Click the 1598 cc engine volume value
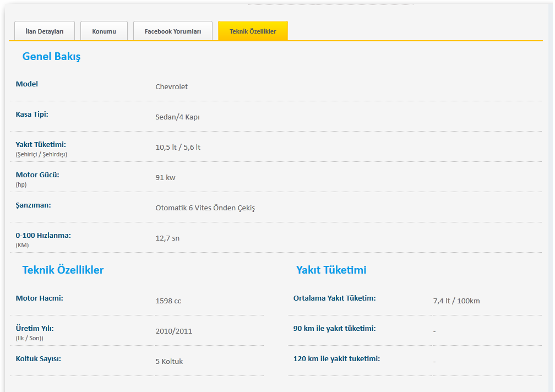This screenshot has height=392, width=555. (168, 301)
